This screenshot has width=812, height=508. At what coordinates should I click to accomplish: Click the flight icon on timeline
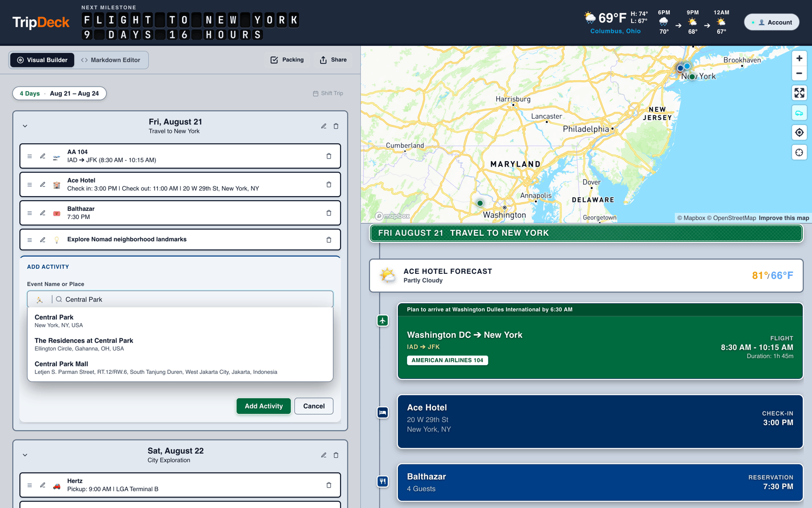tap(383, 321)
